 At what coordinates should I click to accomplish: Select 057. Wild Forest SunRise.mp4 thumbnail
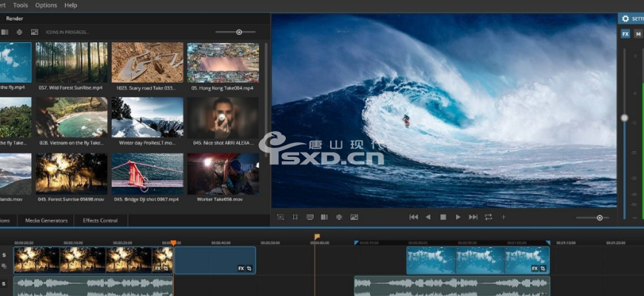[72, 62]
